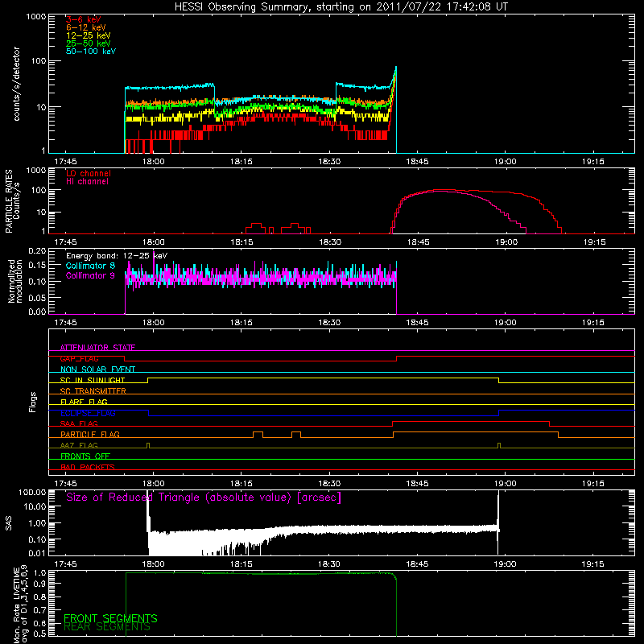Click the vertical Flags axis label

[33, 402]
